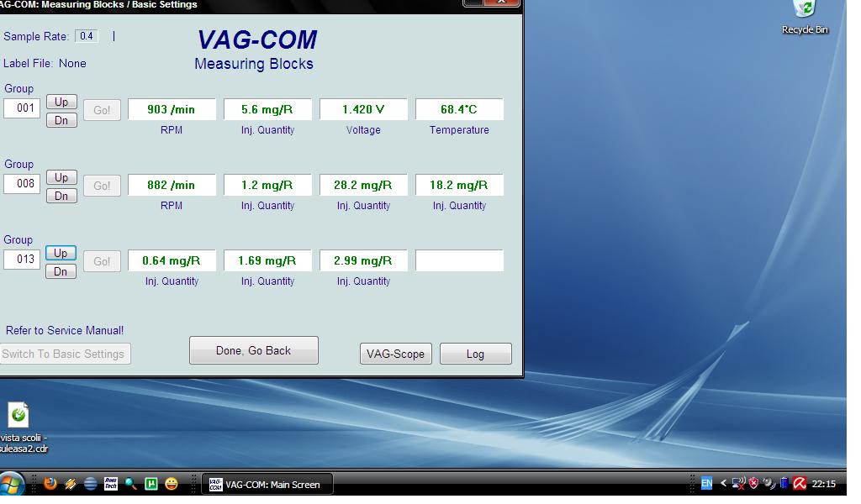This screenshot has height=504, width=861.
Task: Launch Winamp from the Quick Launch bar
Action: 71,484
